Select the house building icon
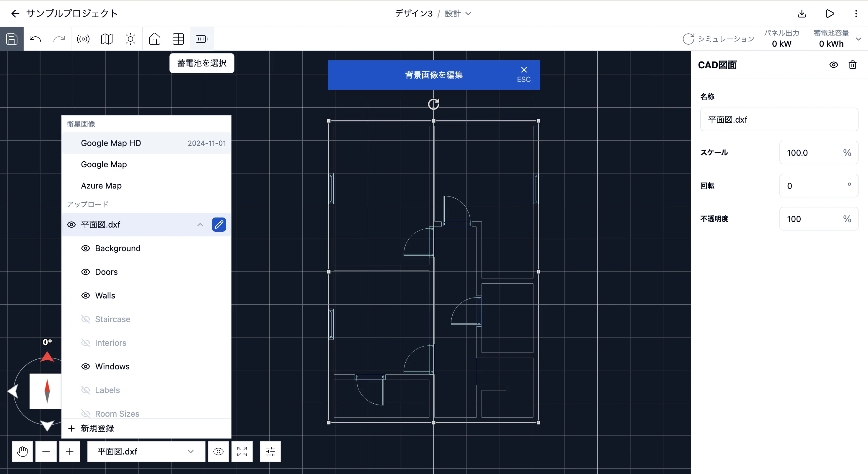This screenshot has height=474, width=868. coord(155,39)
